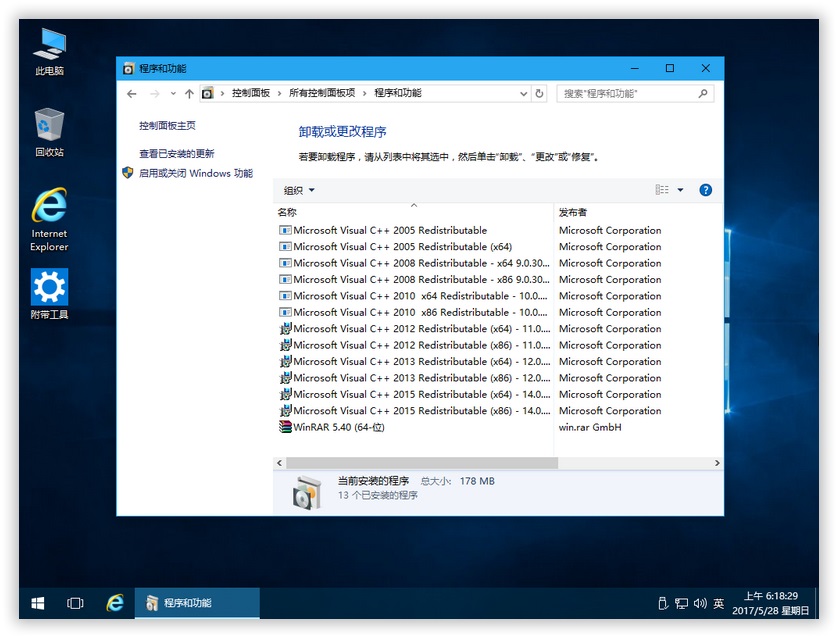Expand chevron after 控制面板 breadcrumb
This screenshot has width=838, height=638.
tap(279, 94)
